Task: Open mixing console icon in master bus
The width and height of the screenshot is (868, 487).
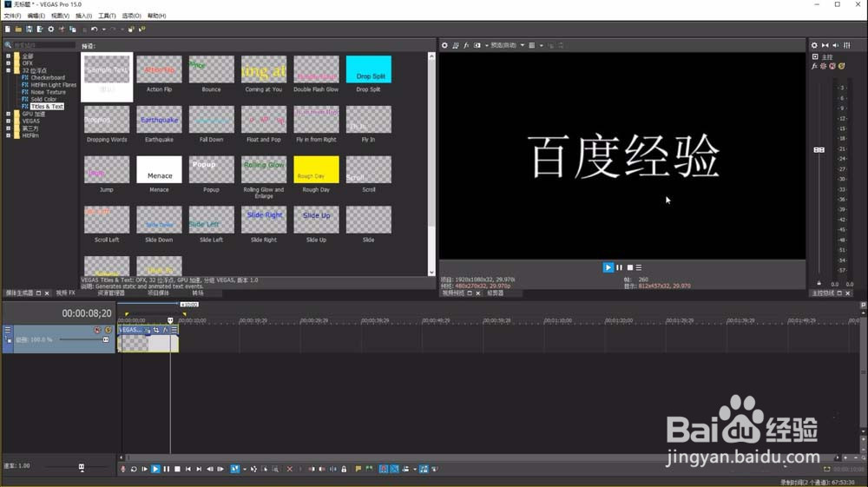Action: [847, 45]
